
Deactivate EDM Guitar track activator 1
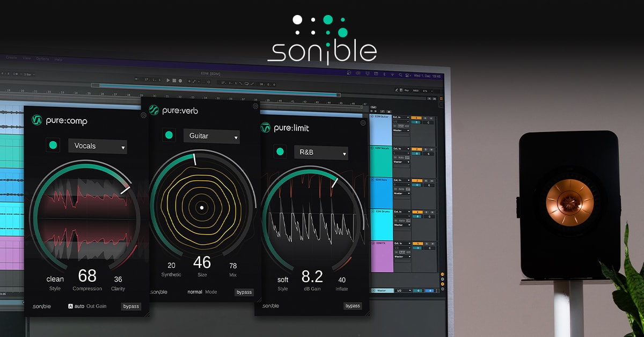[416, 118]
